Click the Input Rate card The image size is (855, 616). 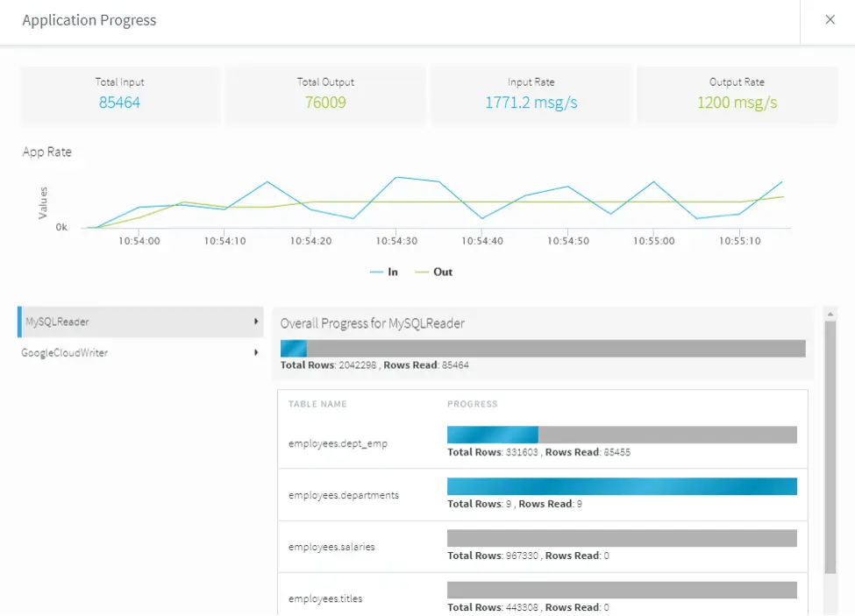[531, 94]
